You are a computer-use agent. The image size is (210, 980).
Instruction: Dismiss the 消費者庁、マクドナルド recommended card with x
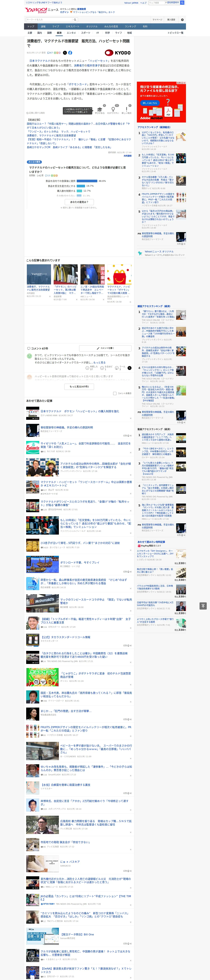(x=50, y=296)
